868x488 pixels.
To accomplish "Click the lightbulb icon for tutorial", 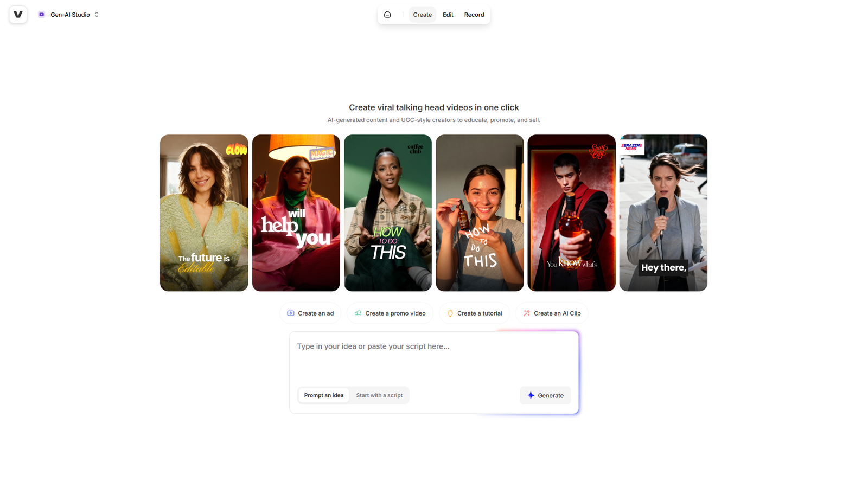I will point(450,313).
